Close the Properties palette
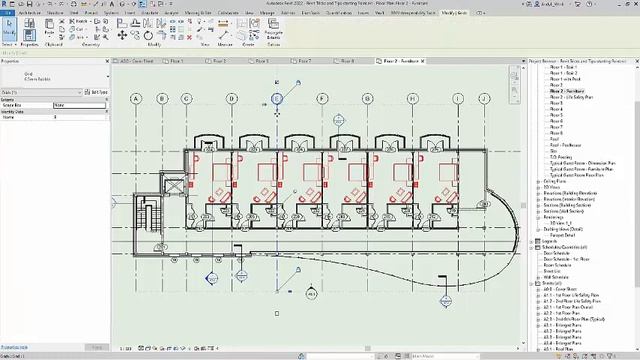Screen dimensions: 640x360 pyautogui.click(x=107, y=61)
